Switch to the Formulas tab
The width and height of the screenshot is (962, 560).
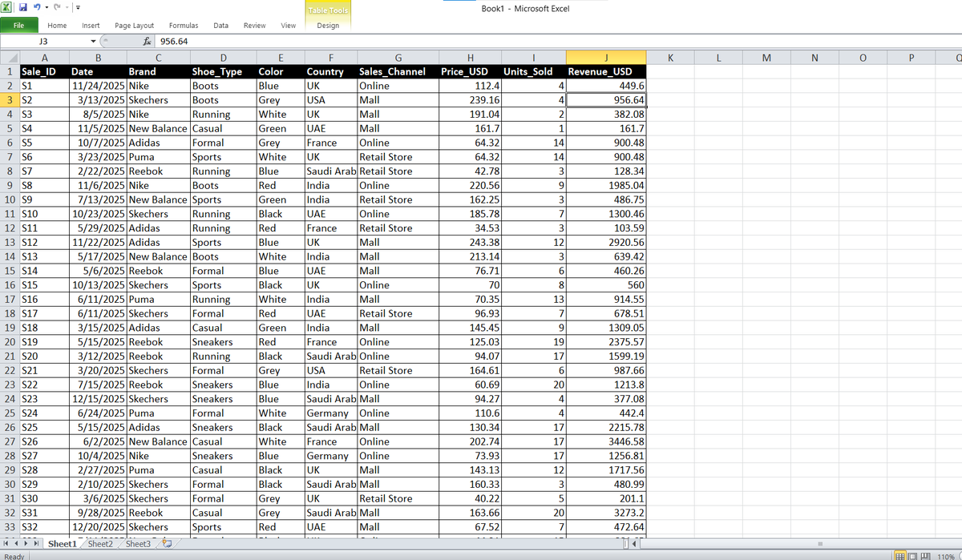click(184, 26)
